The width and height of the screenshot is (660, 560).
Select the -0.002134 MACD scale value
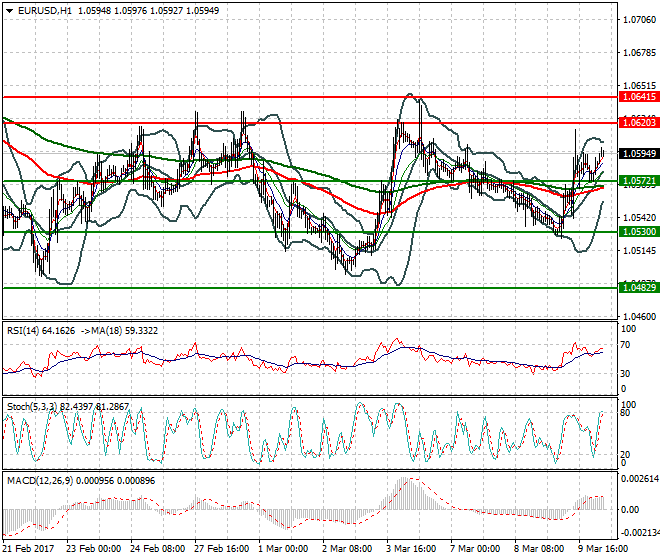click(640, 533)
